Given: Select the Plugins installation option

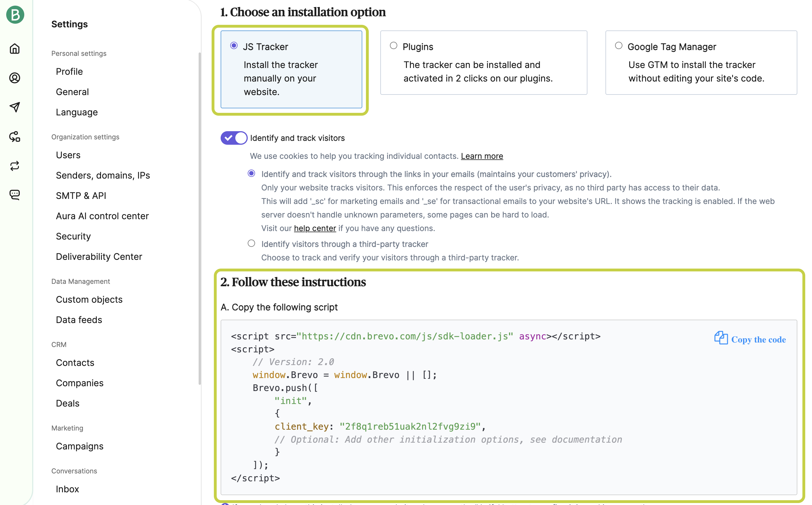Looking at the screenshot, I should point(394,46).
